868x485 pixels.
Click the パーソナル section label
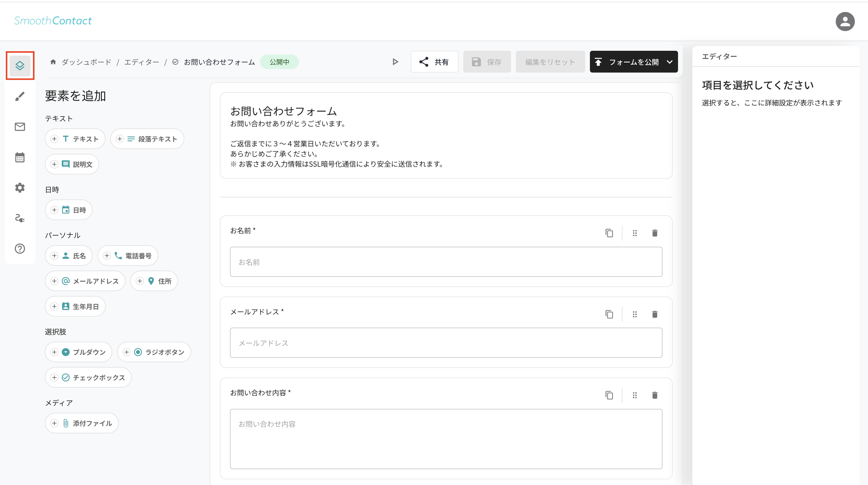63,235
